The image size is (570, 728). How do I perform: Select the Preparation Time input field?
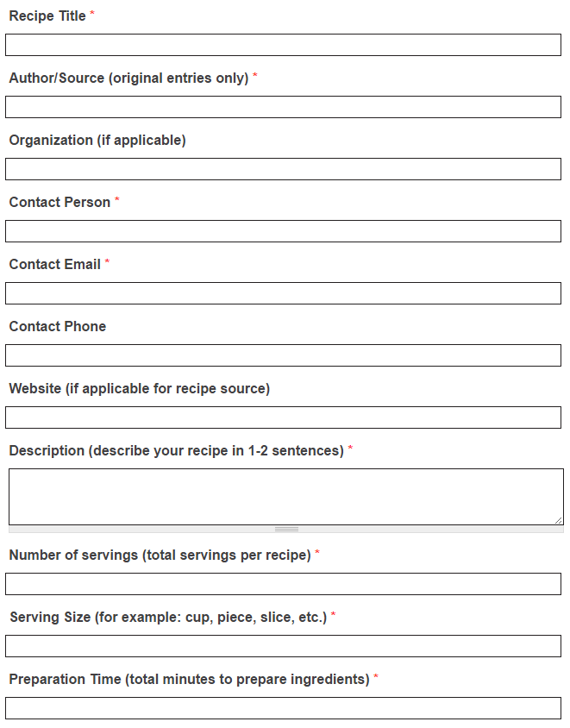click(x=283, y=708)
